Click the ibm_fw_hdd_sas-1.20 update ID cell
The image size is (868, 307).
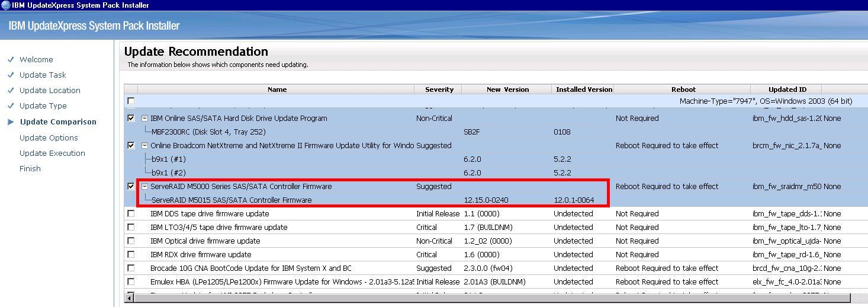coord(787,118)
